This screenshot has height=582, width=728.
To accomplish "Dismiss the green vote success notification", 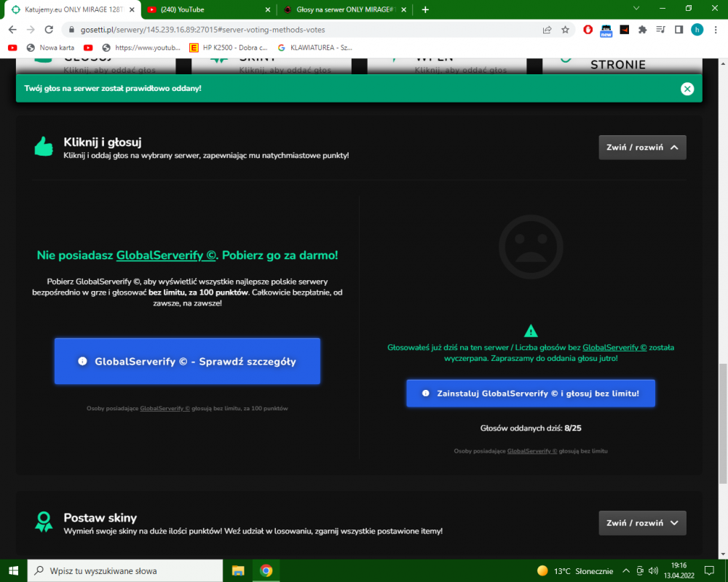I will [687, 89].
